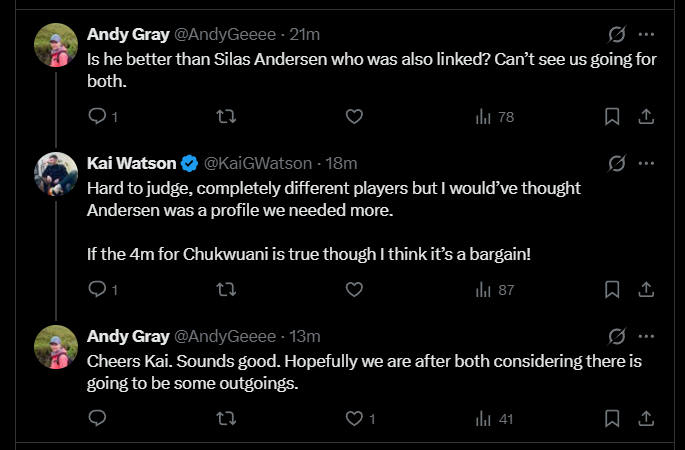Open more options on Andy Gray's last tweet

(646, 335)
